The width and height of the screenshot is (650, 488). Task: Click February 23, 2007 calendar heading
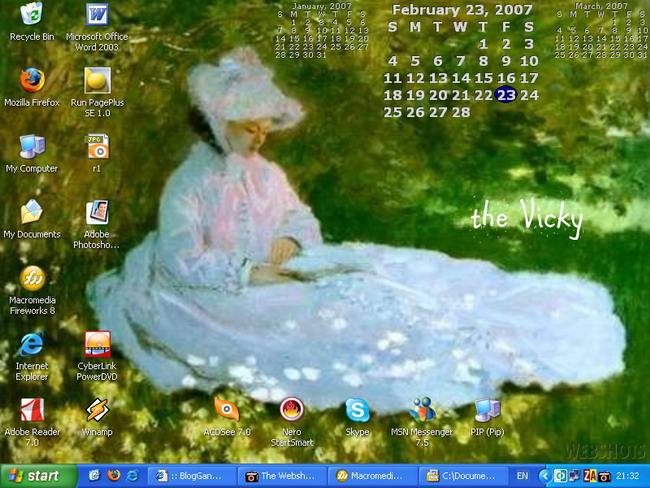click(462, 10)
